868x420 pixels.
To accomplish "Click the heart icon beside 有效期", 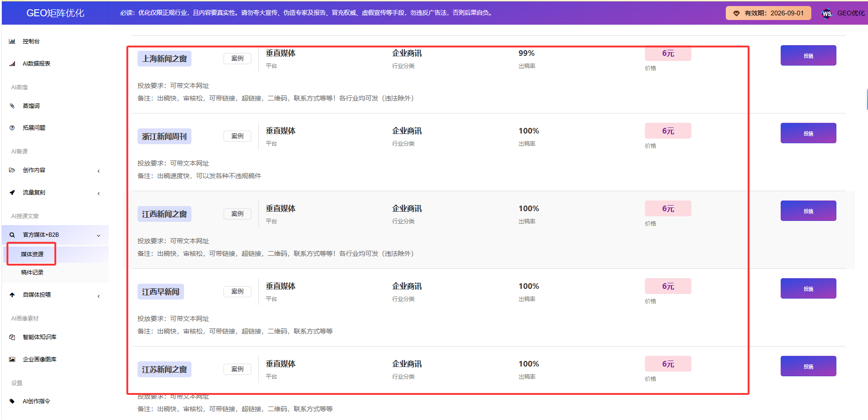I will coord(736,13).
